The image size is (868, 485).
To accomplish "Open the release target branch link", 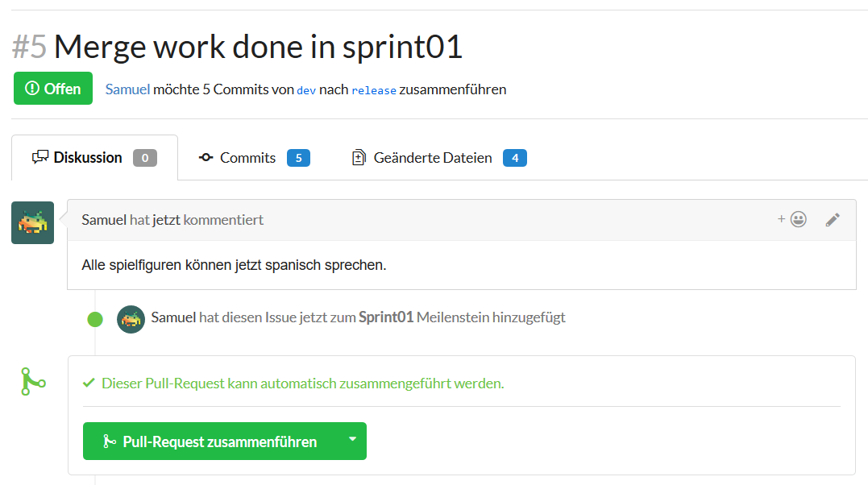I will (374, 90).
